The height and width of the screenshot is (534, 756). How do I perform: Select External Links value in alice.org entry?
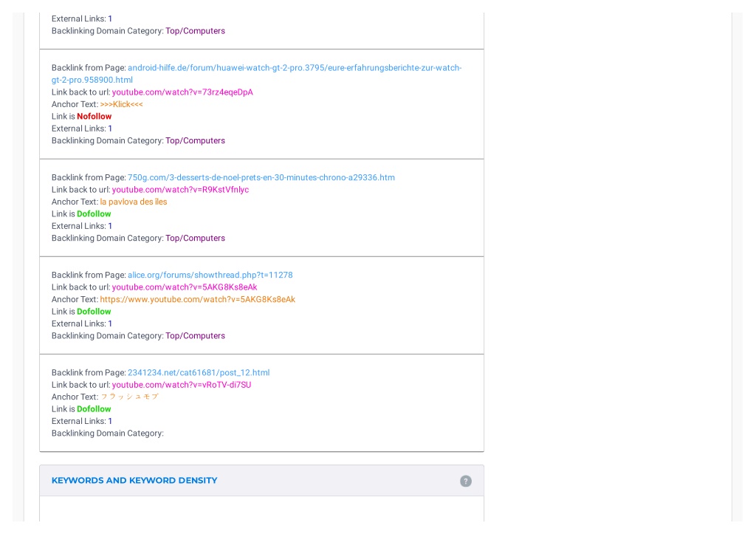110,324
